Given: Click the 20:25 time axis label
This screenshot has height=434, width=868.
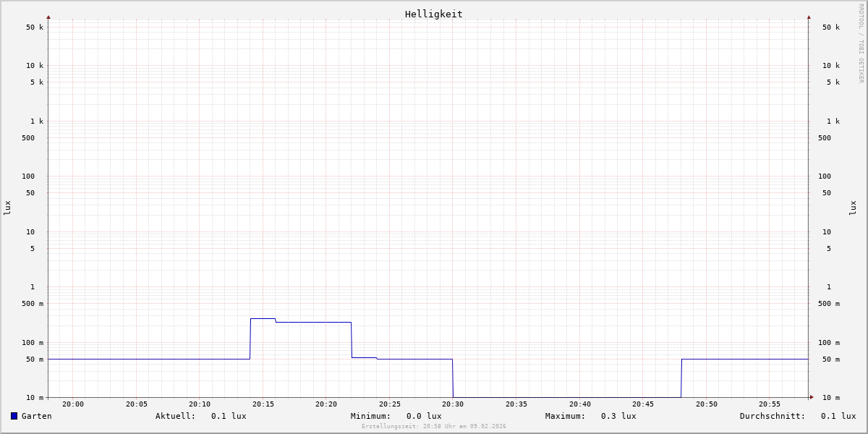Looking at the screenshot, I should 390,404.
